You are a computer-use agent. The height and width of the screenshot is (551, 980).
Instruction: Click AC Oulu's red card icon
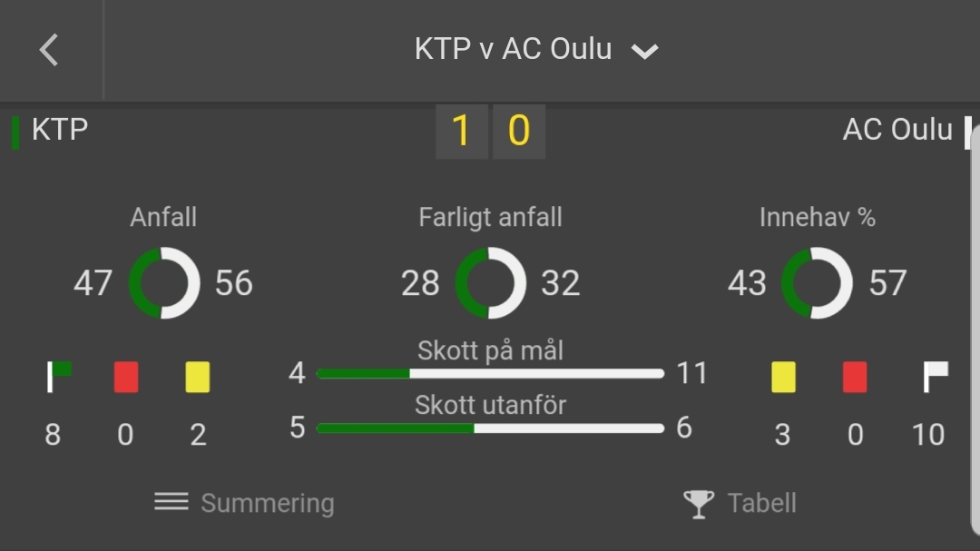tap(855, 377)
